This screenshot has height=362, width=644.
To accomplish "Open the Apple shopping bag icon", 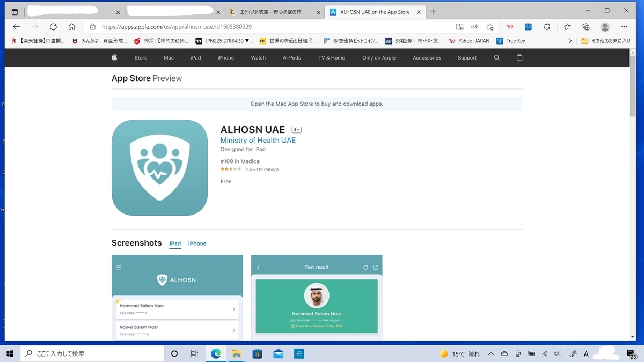I will (x=519, y=57).
